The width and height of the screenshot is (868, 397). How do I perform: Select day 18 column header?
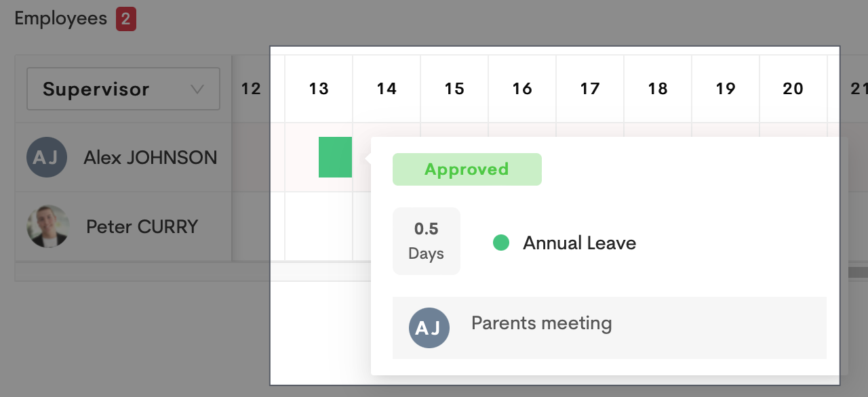tap(658, 89)
